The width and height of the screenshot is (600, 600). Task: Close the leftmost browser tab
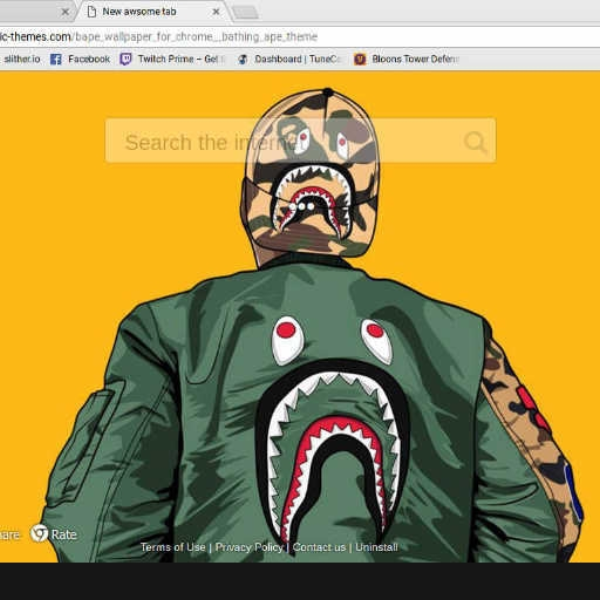[65, 12]
